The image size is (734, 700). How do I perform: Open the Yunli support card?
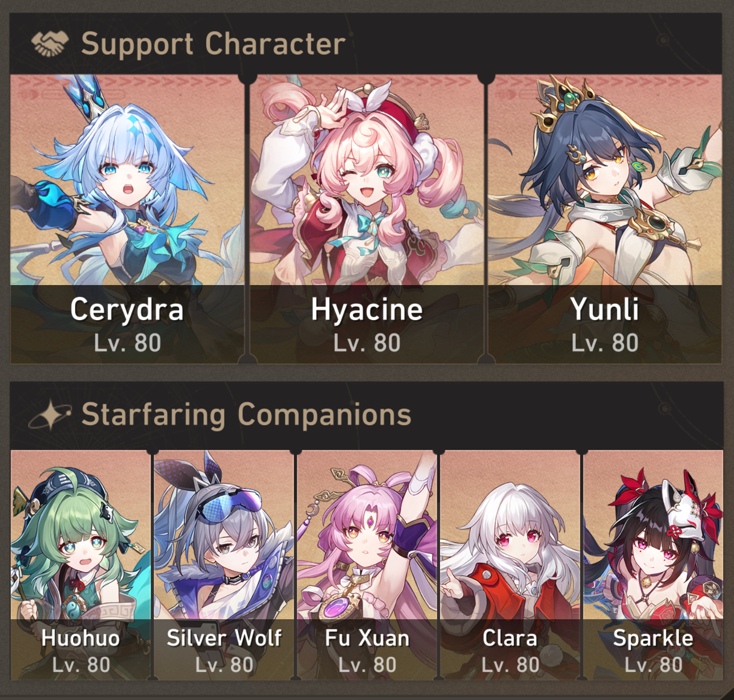pyautogui.click(x=605, y=219)
